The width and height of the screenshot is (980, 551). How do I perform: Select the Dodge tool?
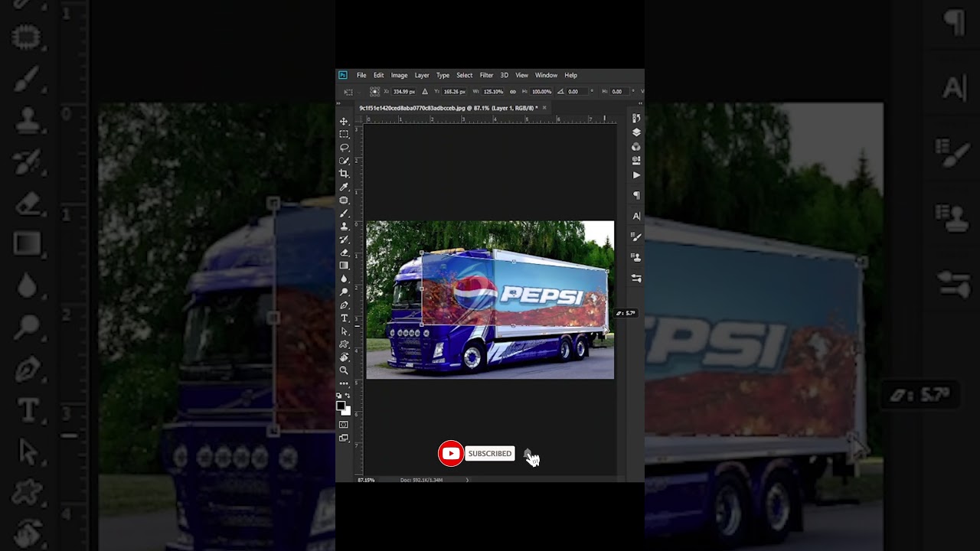click(x=344, y=292)
